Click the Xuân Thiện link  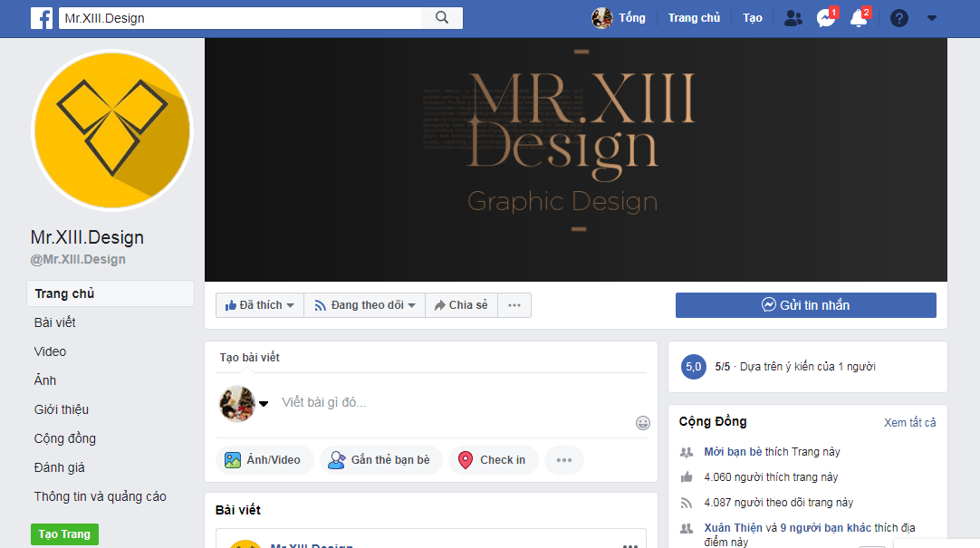click(733, 528)
